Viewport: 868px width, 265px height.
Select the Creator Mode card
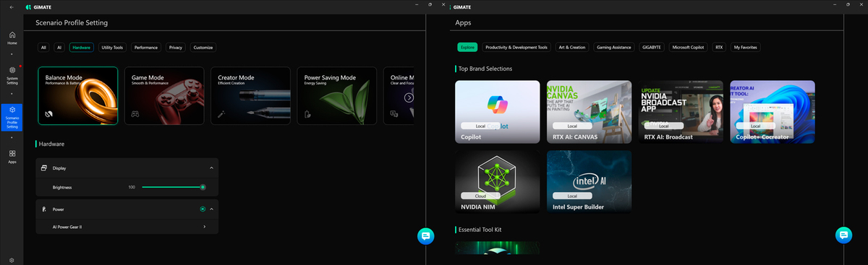[x=250, y=96]
